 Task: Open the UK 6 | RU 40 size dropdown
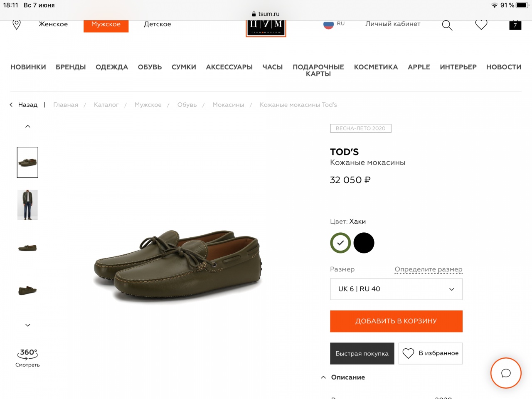pos(396,289)
